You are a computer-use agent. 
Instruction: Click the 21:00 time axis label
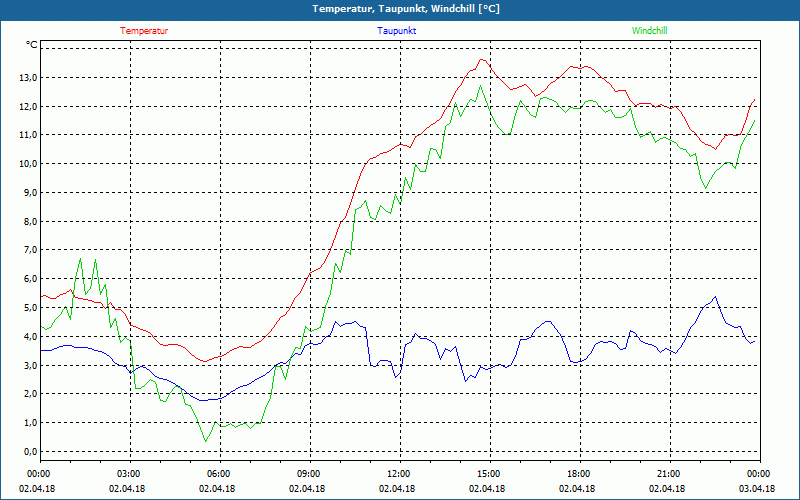(x=668, y=474)
